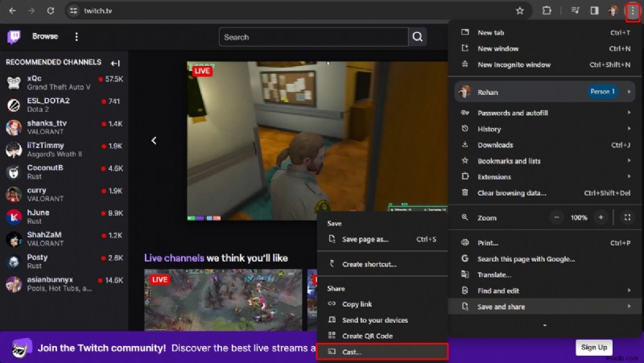Toggle the browser side panel icon
Viewport: 644px width, 363px height.
(594, 10)
